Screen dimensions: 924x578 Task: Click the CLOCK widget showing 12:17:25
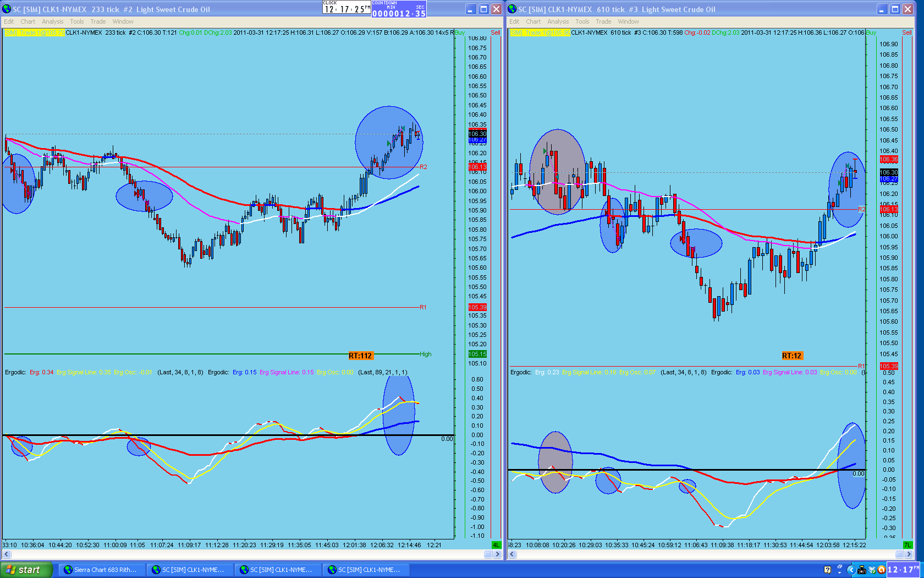[346, 7]
